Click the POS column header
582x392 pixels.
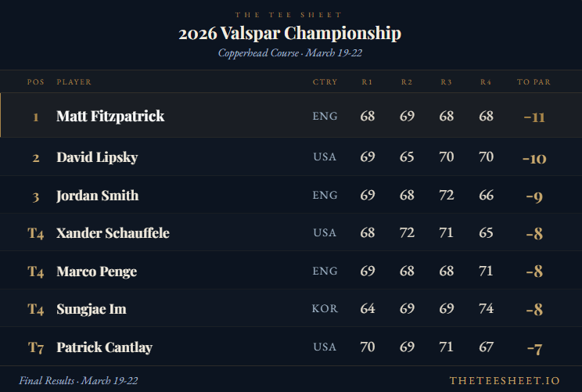click(35, 82)
